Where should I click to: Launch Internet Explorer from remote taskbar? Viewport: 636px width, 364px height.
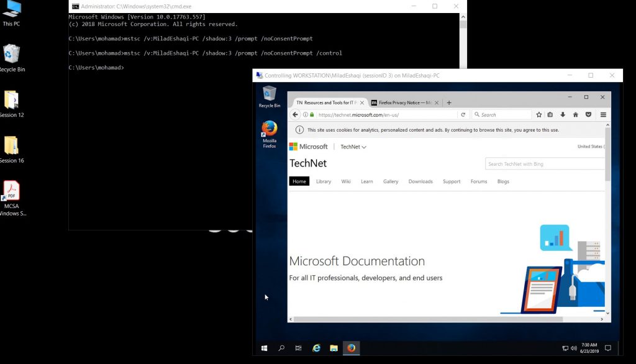tap(316, 348)
